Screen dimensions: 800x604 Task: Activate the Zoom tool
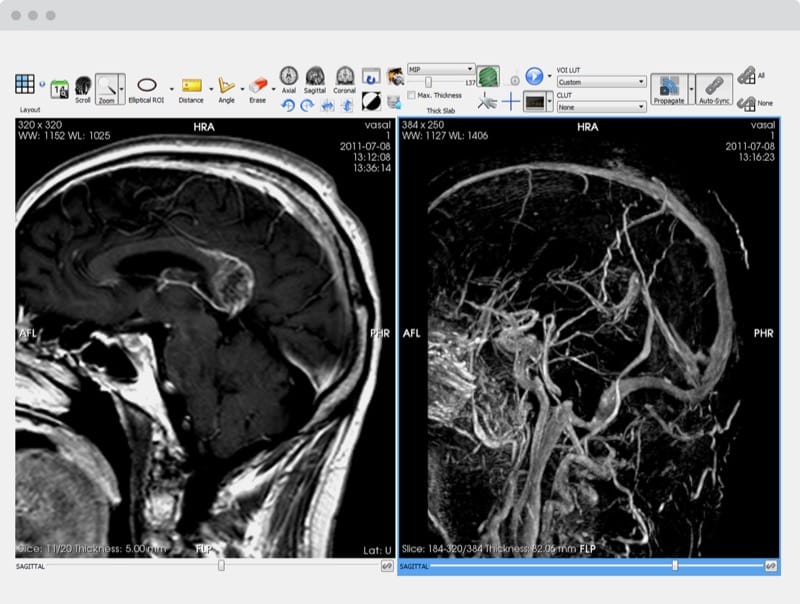pyautogui.click(x=110, y=86)
